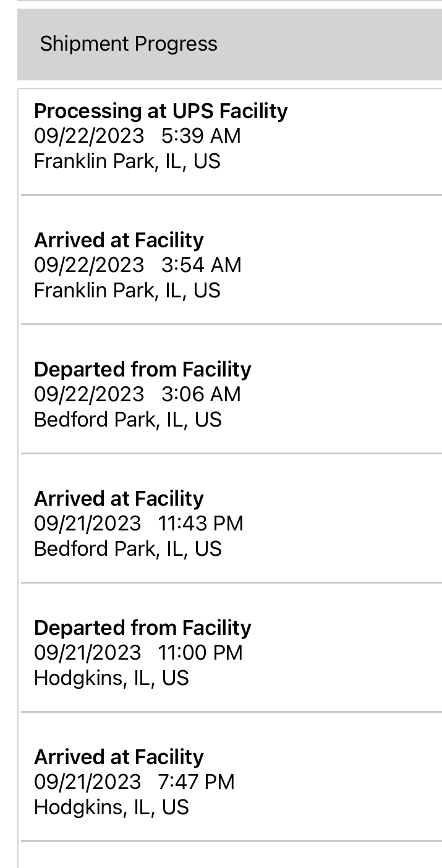Tap Bedford Park location under 3:06 AM departure
Image resolution: width=442 pixels, height=868 pixels.
(x=127, y=420)
